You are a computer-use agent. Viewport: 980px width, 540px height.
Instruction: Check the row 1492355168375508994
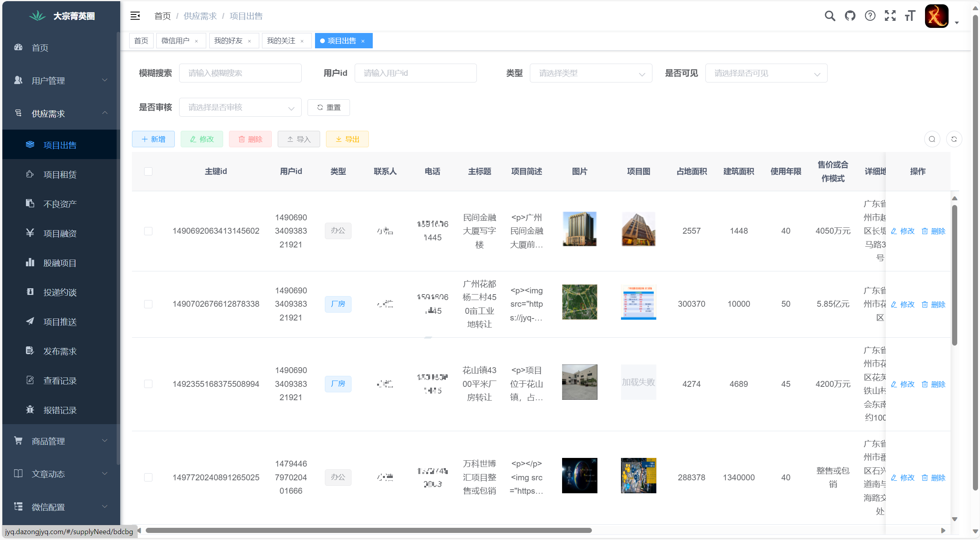click(x=148, y=384)
